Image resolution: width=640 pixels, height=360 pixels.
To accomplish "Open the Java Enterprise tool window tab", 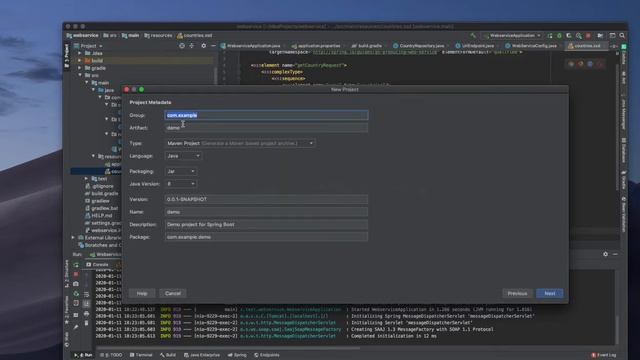I will 202,355.
